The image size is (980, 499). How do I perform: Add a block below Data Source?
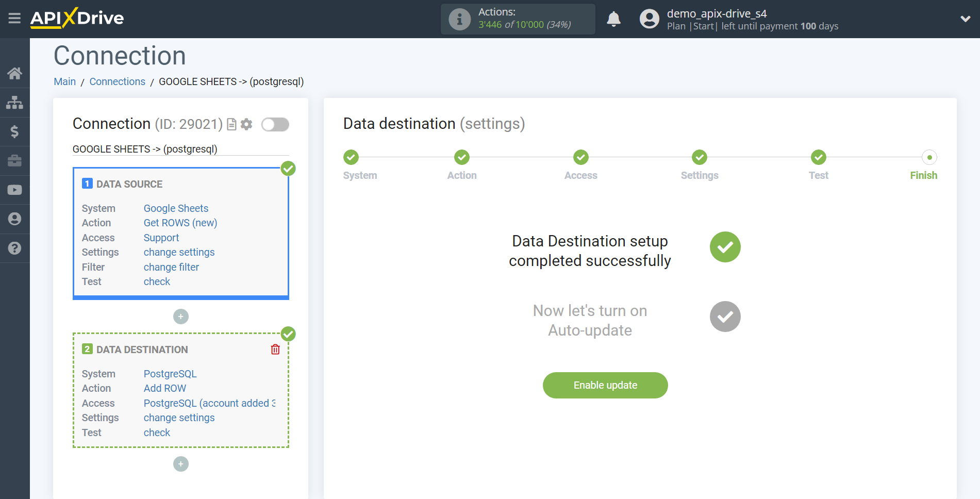point(180,317)
